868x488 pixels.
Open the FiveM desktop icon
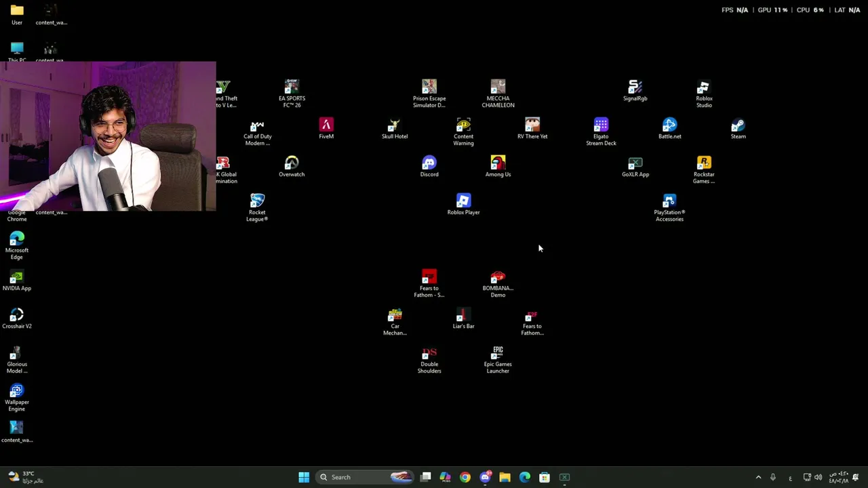point(326,129)
